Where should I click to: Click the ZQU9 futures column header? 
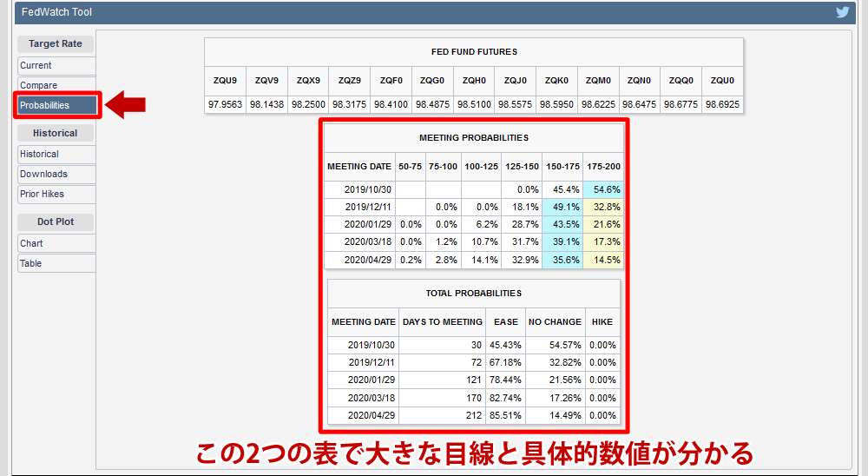click(225, 81)
